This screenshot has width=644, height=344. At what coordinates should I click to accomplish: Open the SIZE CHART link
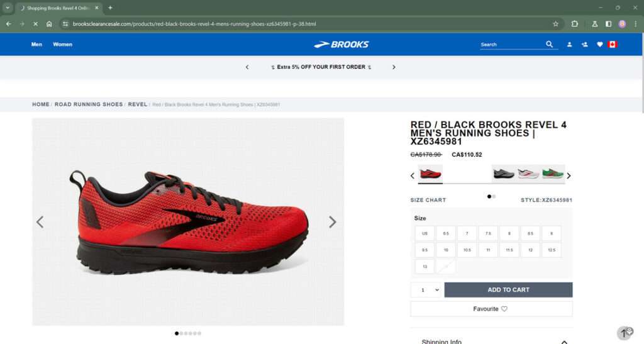[x=428, y=200]
